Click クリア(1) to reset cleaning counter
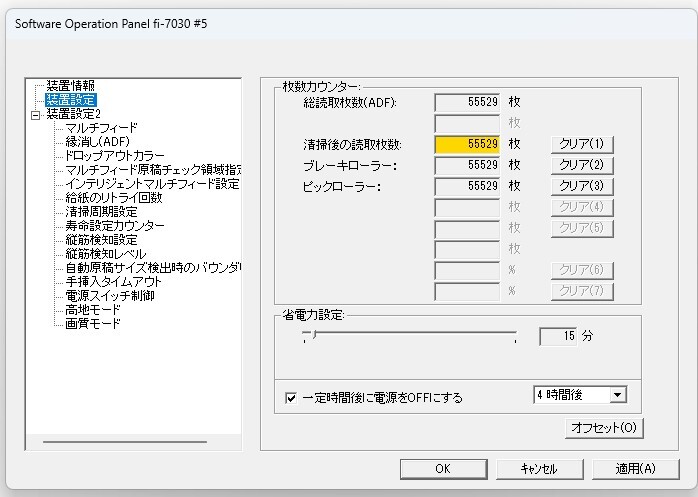Image resolution: width=698 pixels, height=497 pixels. 582,144
